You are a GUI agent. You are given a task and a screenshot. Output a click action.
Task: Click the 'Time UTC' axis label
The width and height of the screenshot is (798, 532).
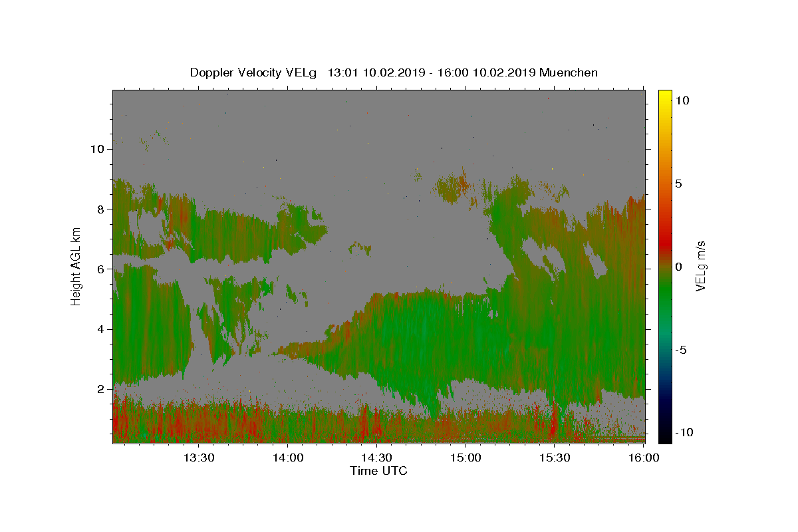tap(378, 471)
